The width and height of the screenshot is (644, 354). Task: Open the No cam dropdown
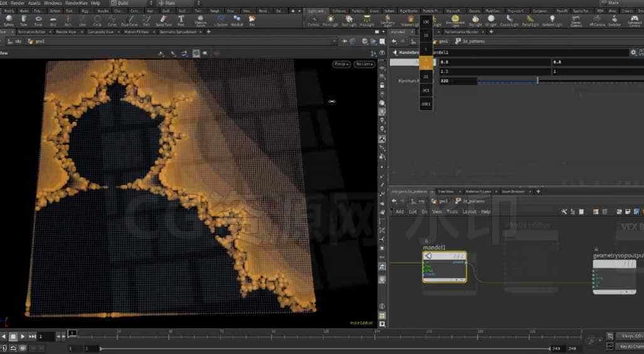[364, 64]
